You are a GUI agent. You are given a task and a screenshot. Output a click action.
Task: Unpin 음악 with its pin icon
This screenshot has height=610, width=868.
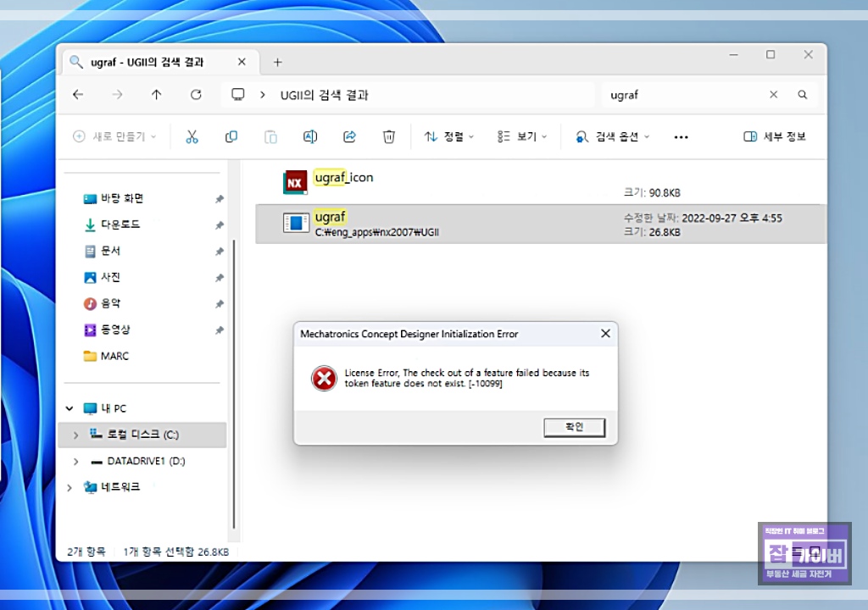[220, 304]
